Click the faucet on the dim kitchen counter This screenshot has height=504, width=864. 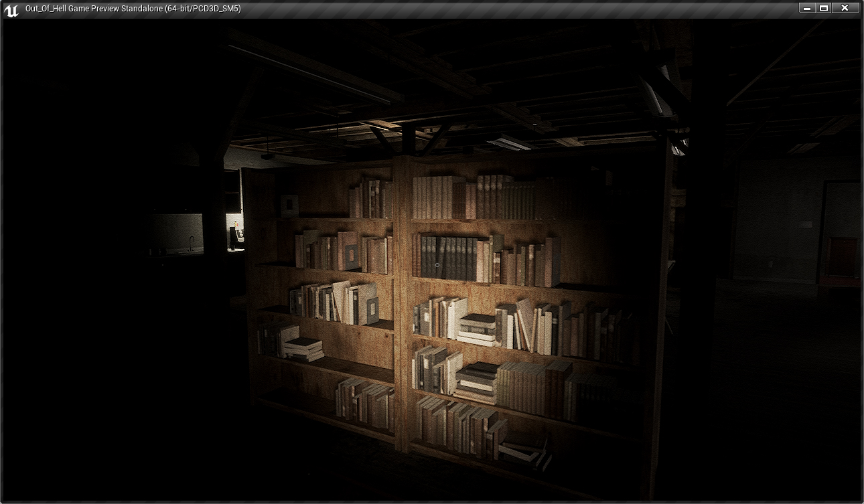coord(191,244)
